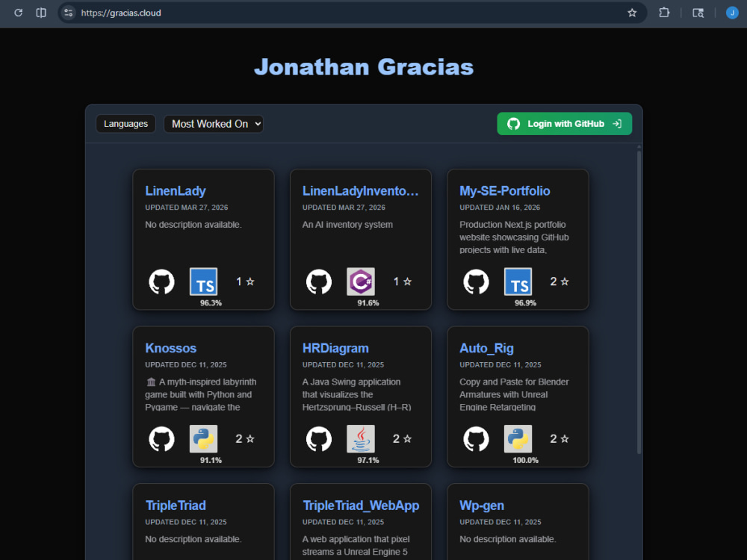Open the browser extensions puzzle icon
The height and width of the screenshot is (560, 747).
tap(664, 13)
